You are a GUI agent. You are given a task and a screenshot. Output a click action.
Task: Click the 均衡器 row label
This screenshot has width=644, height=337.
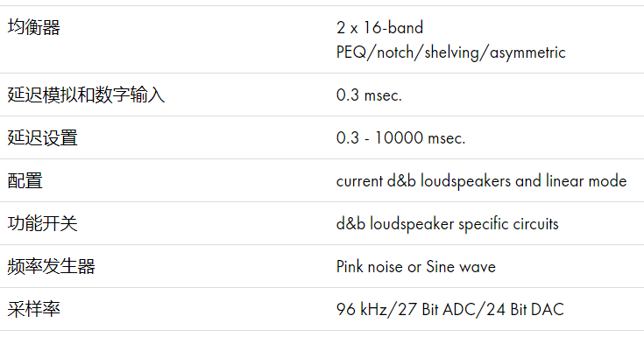(x=33, y=27)
